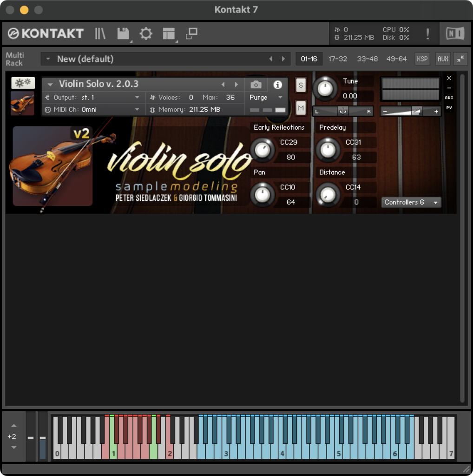Open instrument info icon

click(x=278, y=85)
